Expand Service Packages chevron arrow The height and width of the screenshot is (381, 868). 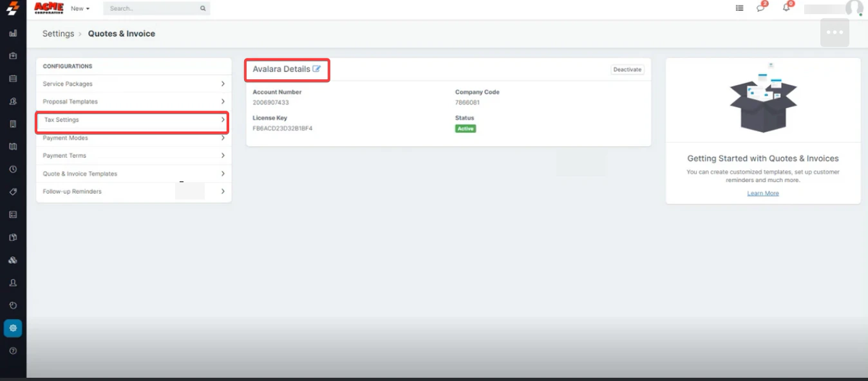(x=223, y=84)
